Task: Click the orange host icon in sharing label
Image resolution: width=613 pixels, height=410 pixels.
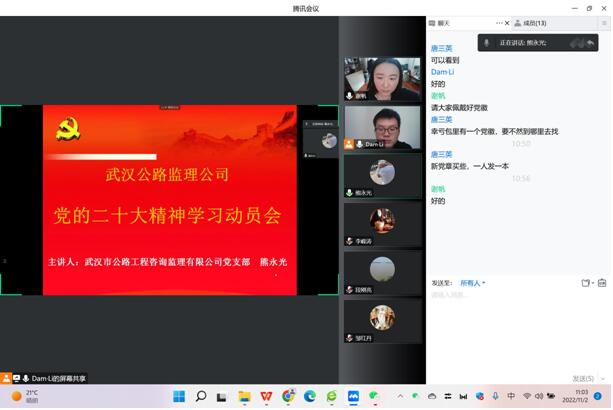Action: pos(6,378)
